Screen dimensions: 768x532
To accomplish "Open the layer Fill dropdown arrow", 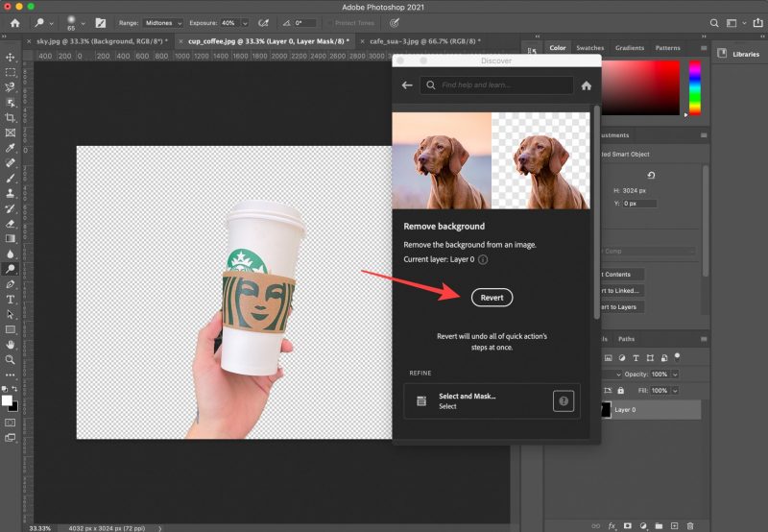I will click(x=675, y=391).
